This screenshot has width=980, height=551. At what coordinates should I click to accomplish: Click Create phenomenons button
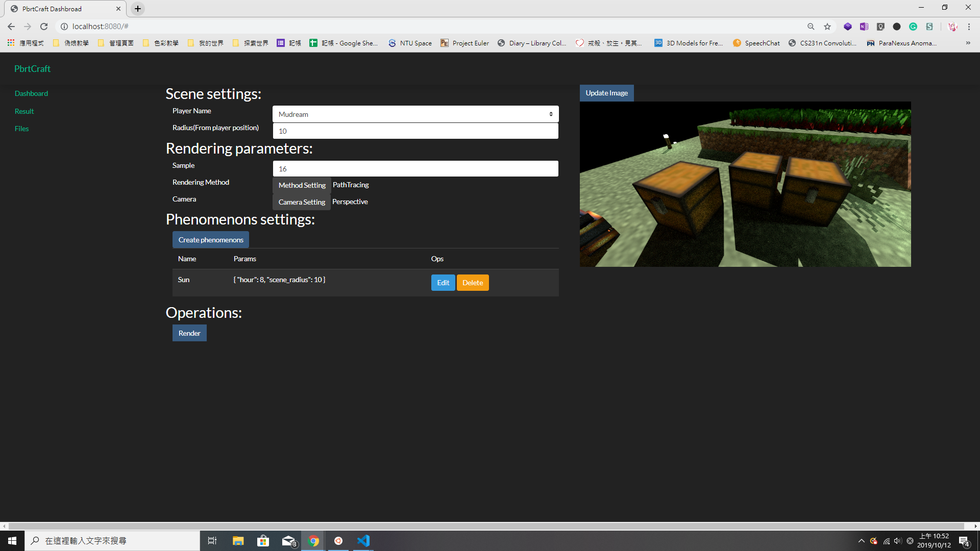211,240
